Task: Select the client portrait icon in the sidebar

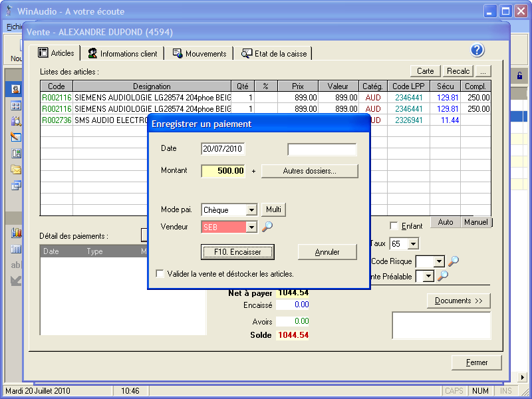Action: click(16, 89)
